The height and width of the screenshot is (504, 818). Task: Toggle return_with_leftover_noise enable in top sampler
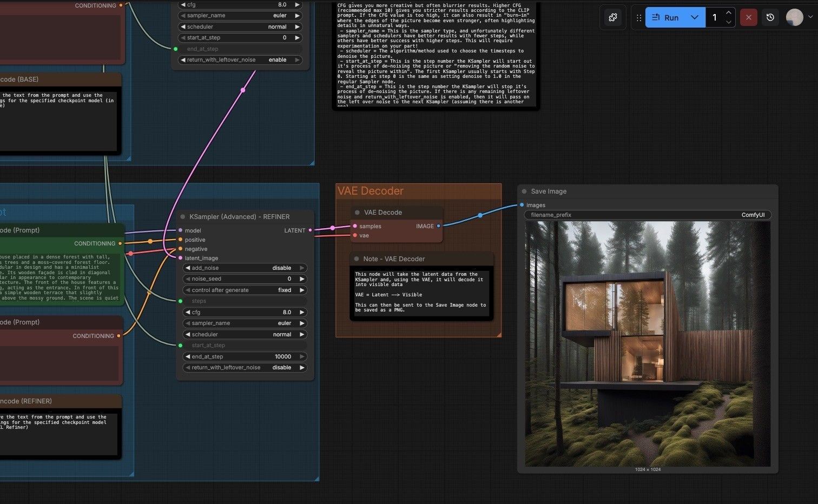pos(240,60)
